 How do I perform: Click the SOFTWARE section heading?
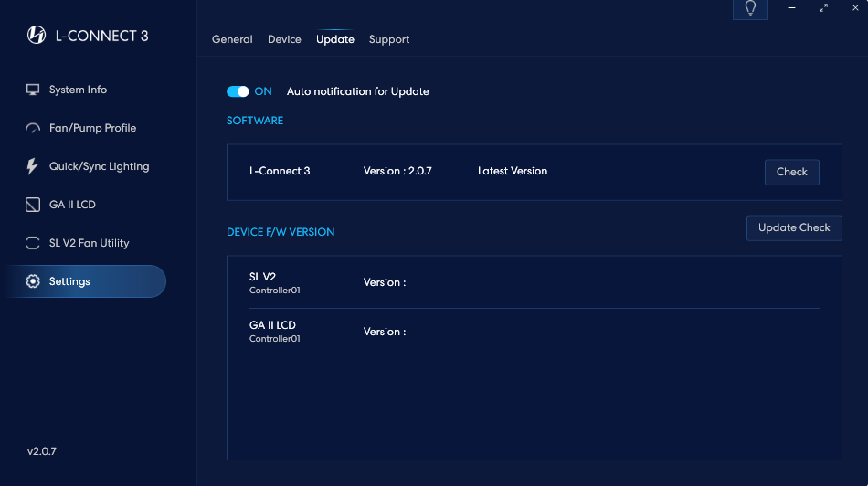(255, 121)
